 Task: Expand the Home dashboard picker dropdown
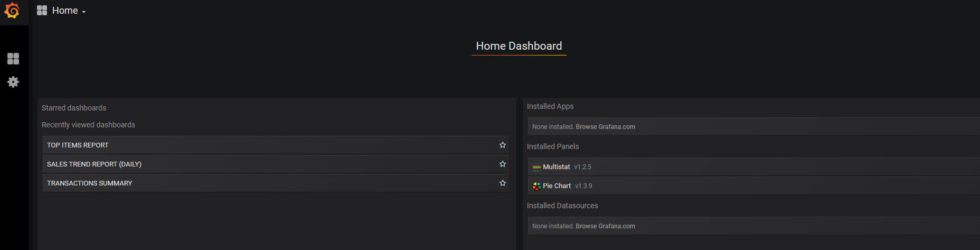coord(61,11)
